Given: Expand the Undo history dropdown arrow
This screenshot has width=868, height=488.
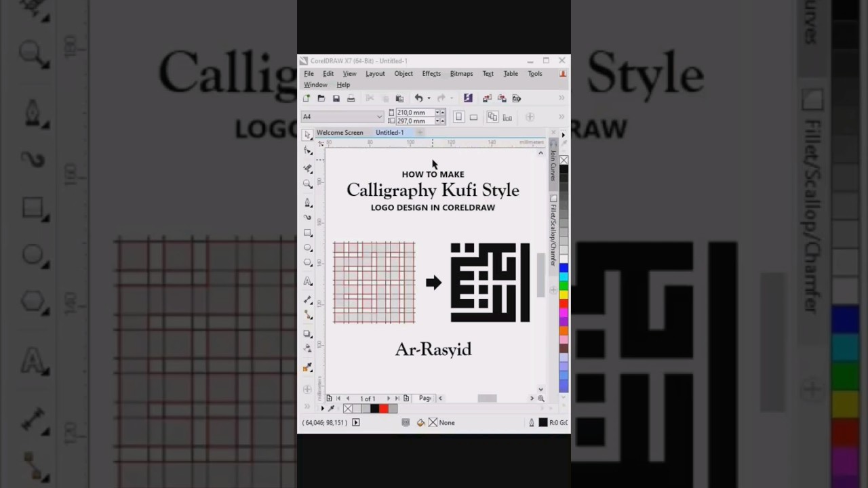Looking at the screenshot, I should tap(429, 98).
